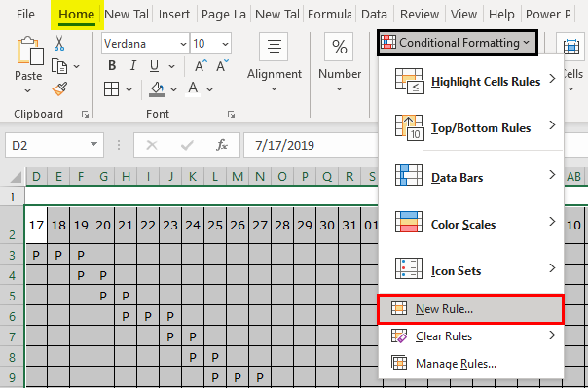Select the cell containing 31 in row 2
Image resolution: width=588 pixels, height=388 pixels.
point(349,225)
